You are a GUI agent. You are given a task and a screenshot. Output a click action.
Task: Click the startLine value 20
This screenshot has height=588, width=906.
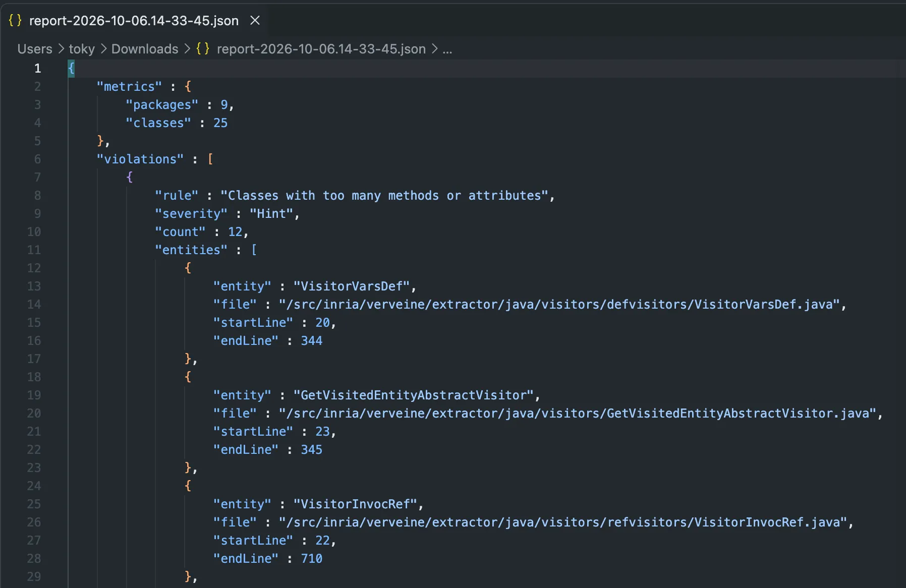click(323, 322)
